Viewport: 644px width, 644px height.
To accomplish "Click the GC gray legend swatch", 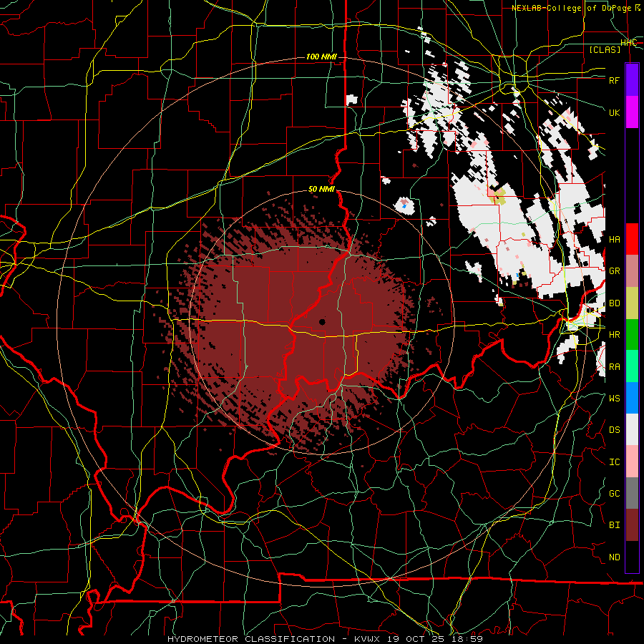I will tap(632, 493).
